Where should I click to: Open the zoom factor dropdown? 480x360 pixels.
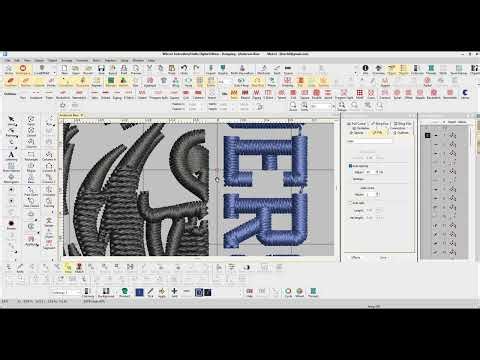tap(333, 106)
